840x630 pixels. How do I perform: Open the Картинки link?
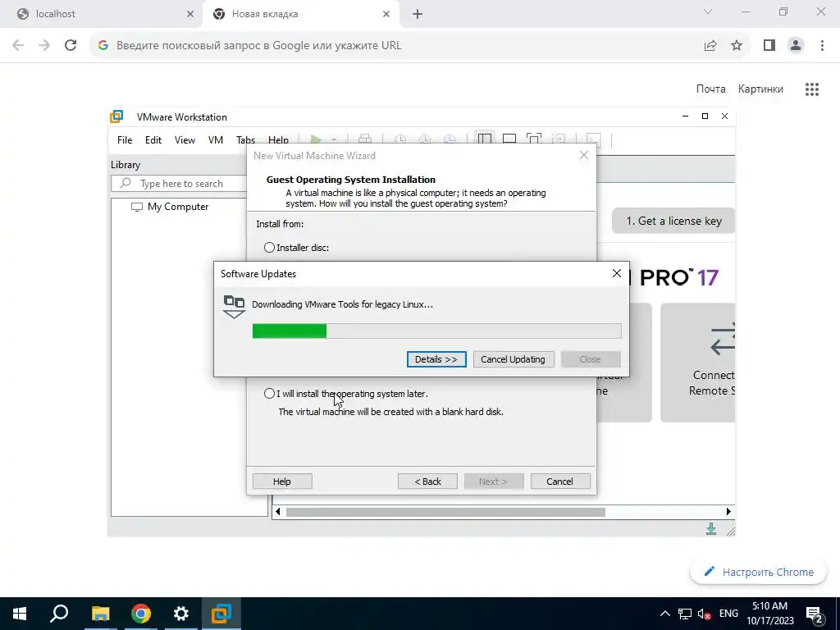click(x=760, y=89)
